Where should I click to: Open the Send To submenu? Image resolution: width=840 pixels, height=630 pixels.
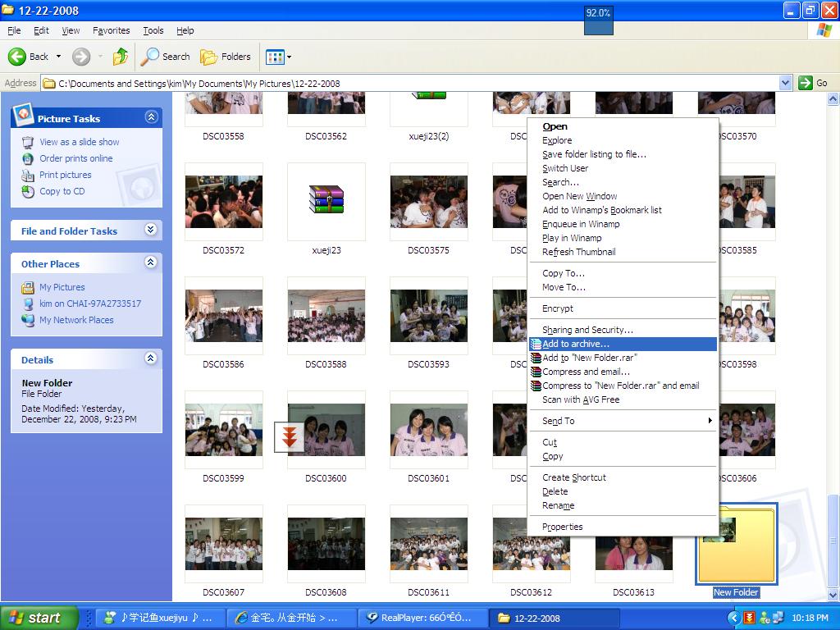click(x=558, y=421)
